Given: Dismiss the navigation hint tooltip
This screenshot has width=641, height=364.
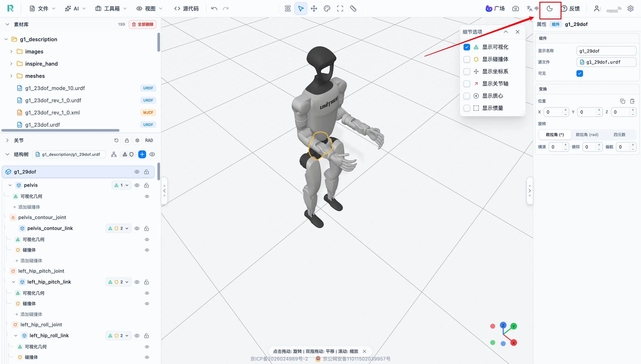Looking at the screenshot, I should (x=365, y=351).
